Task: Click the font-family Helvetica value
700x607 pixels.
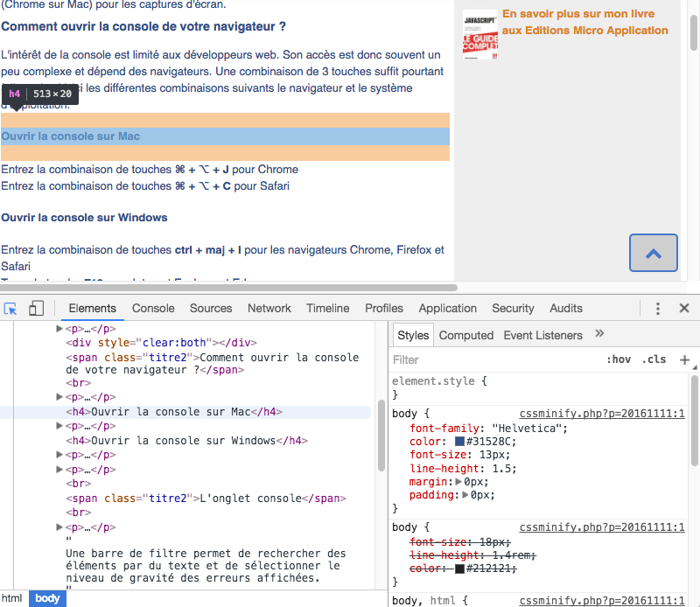Action: (529, 429)
